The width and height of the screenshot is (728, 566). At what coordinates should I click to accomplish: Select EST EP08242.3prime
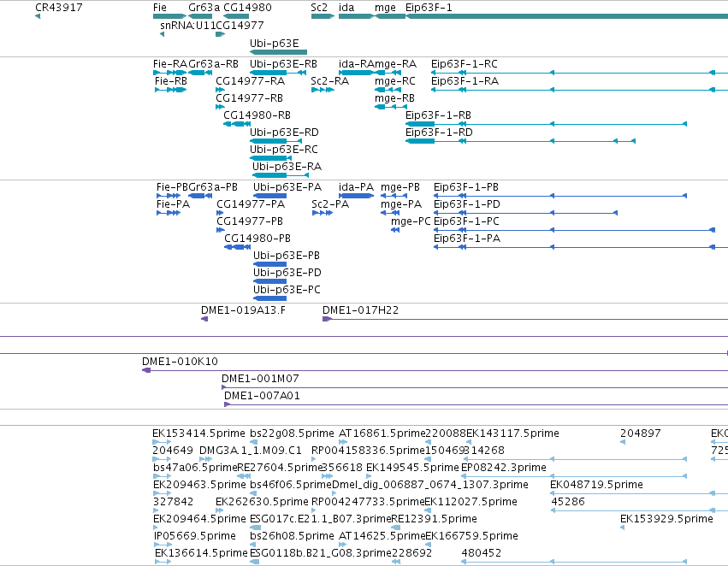[x=503, y=469]
